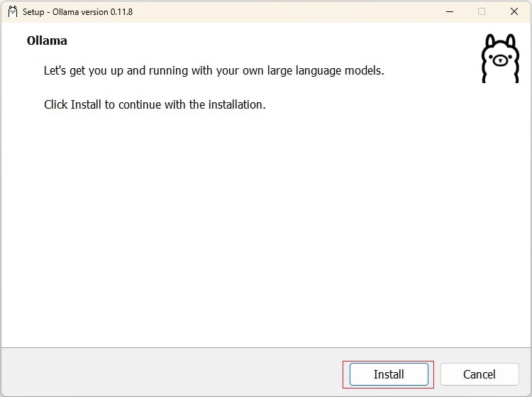
Task: Minimize the Ollama setup window
Action: (x=449, y=11)
